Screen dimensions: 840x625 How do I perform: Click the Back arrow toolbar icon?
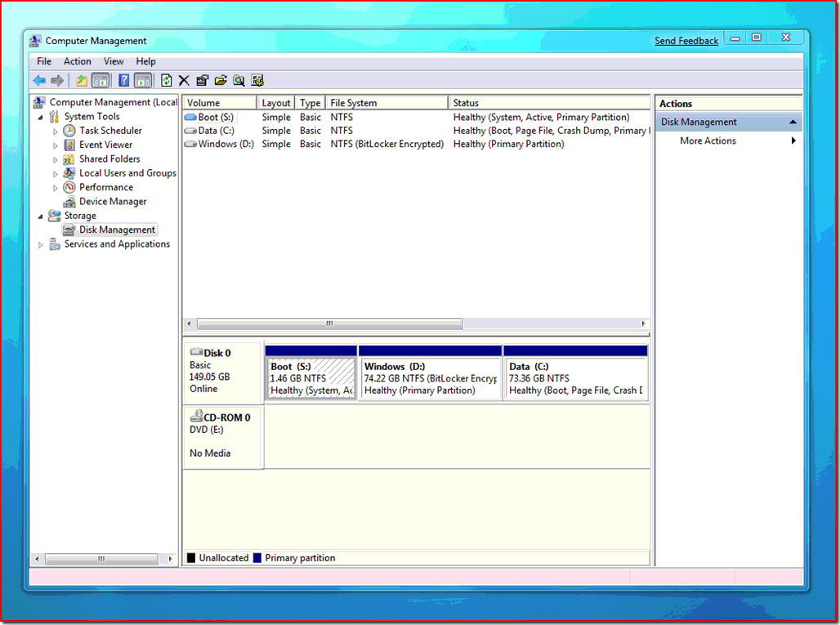[39, 81]
